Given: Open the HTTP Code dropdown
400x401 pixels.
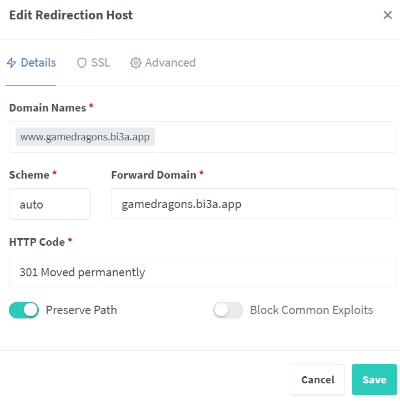Looking at the screenshot, I should [203, 272].
